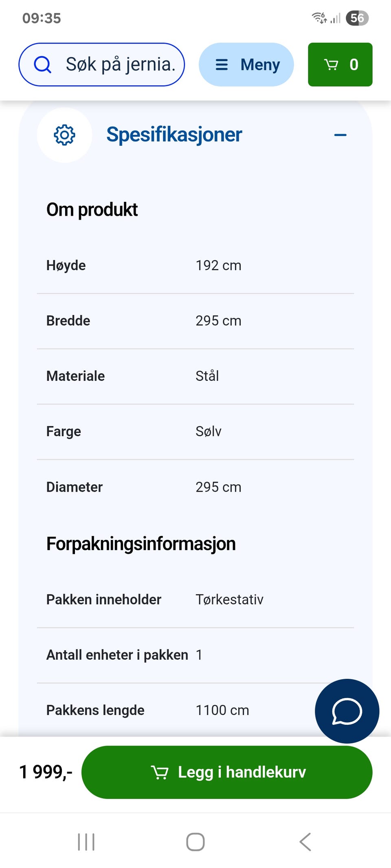
Task: Tap the Farge Sølv value
Action: pos(209,431)
